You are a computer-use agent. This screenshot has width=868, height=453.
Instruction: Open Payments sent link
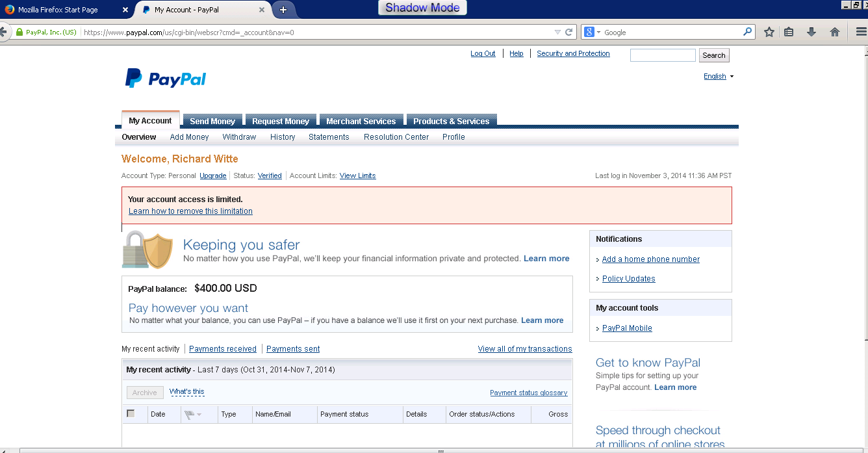(293, 349)
